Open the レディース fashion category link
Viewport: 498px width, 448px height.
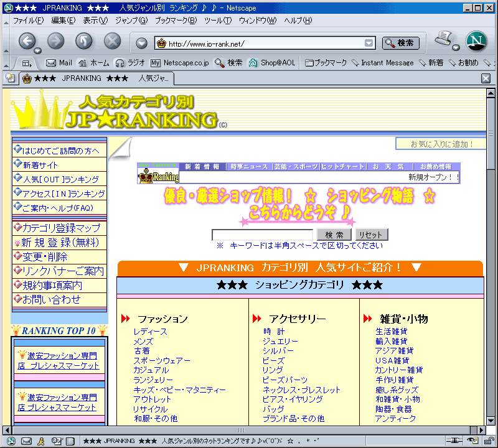tap(150, 332)
